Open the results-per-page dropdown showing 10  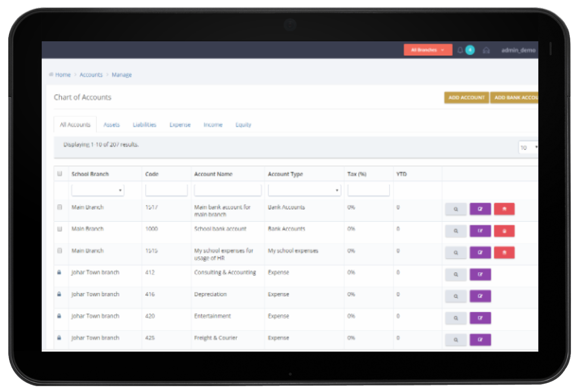pyautogui.click(x=529, y=147)
